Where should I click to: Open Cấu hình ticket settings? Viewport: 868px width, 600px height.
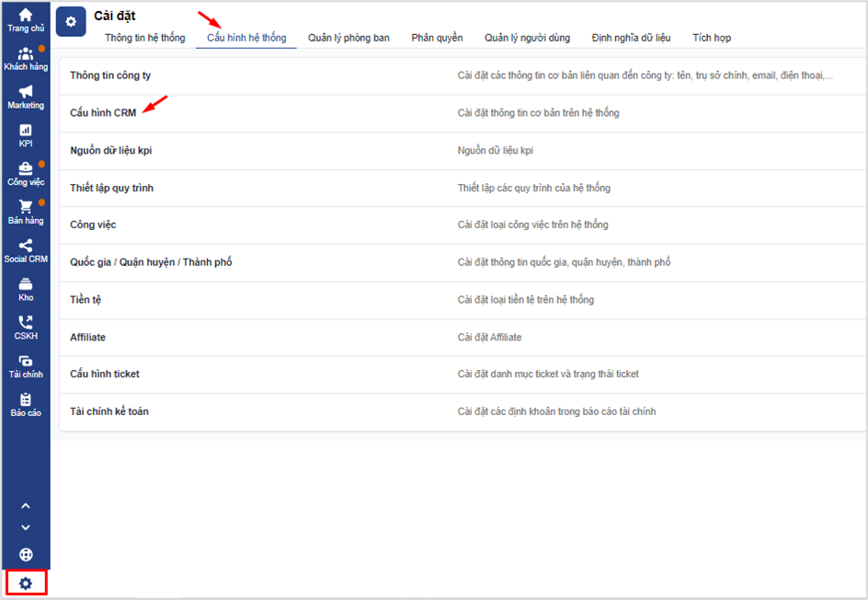tap(463, 375)
